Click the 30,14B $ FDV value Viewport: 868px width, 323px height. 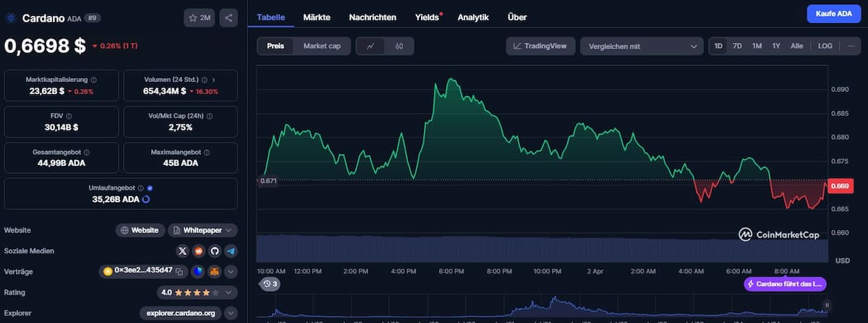[x=61, y=127]
